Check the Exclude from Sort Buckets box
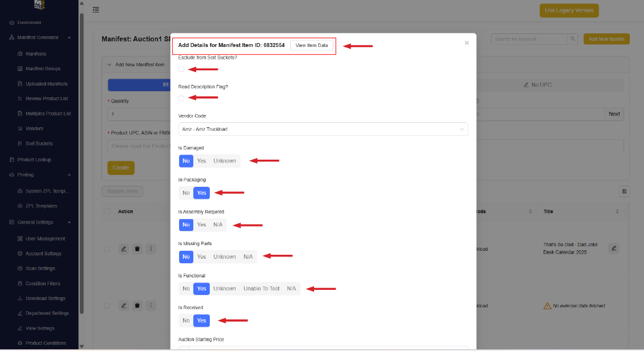The width and height of the screenshot is (644, 351). [181, 69]
